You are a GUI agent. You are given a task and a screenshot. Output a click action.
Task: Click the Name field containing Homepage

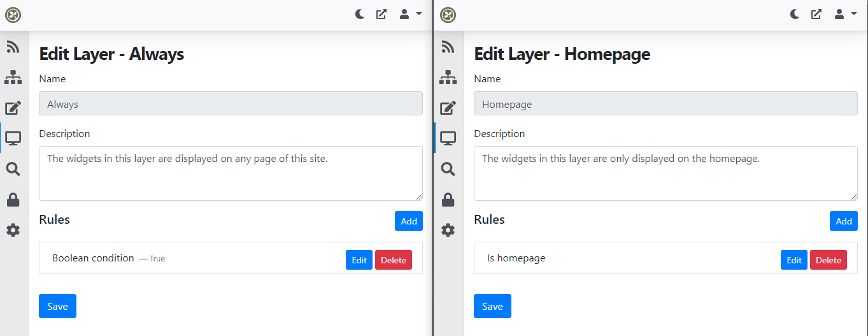pyautogui.click(x=665, y=103)
